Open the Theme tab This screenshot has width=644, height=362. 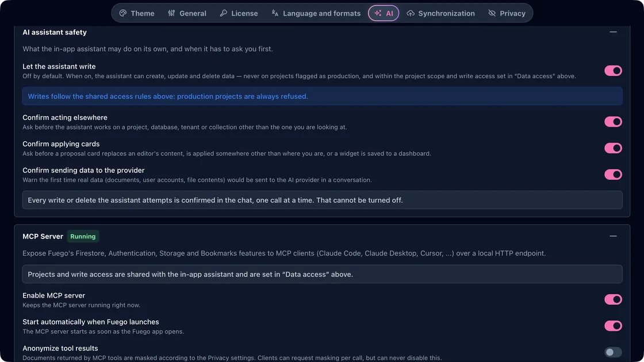pos(137,13)
